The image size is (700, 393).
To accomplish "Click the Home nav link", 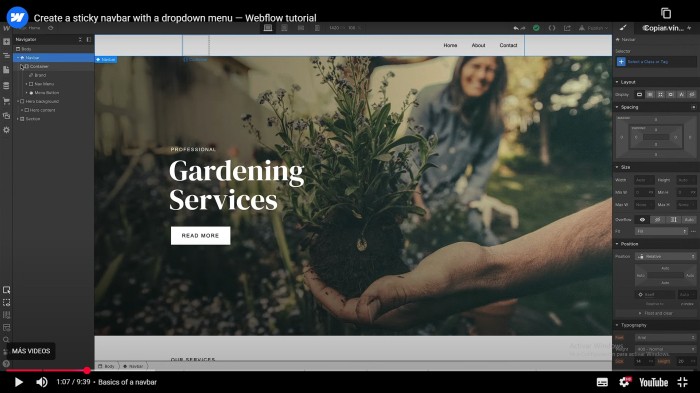I will pyautogui.click(x=450, y=45).
